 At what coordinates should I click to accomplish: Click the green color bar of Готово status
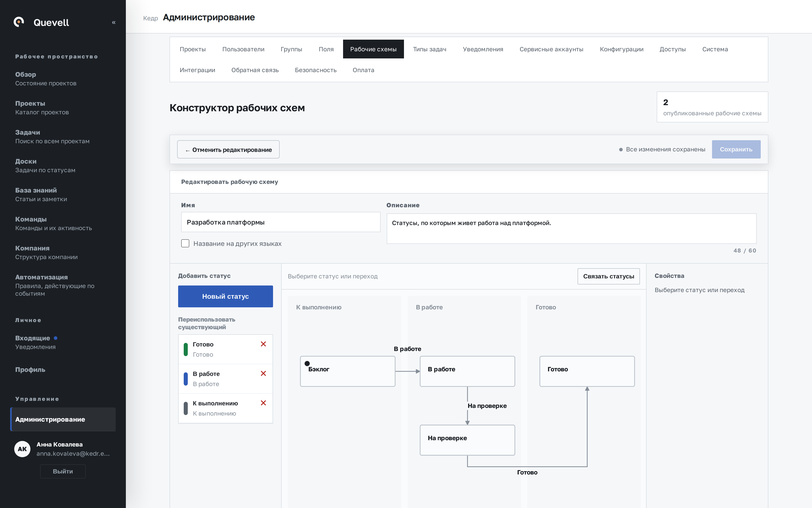(x=185, y=350)
